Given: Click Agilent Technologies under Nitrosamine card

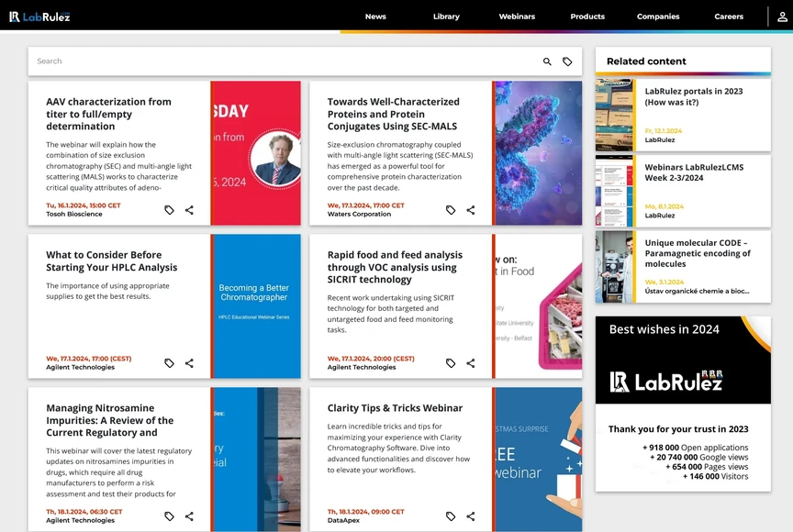Looking at the screenshot, I should coord(81,520).
